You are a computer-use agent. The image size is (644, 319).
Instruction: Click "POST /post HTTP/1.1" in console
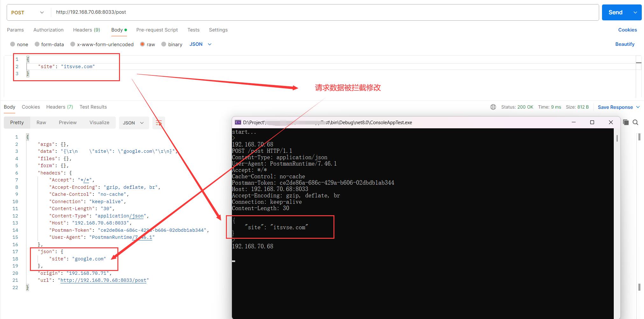(x=262, y=151)
